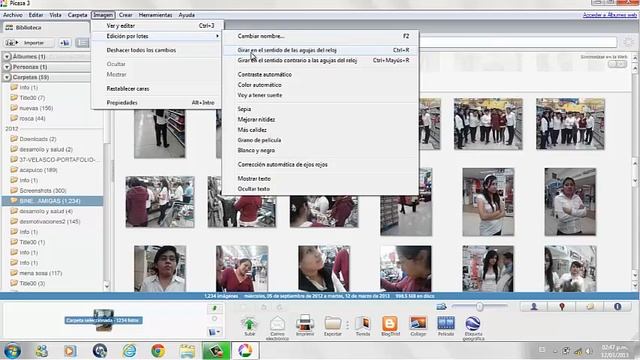
Task: Choose Corrección automática de ojos rojos
Action: (x=321, y=164)
